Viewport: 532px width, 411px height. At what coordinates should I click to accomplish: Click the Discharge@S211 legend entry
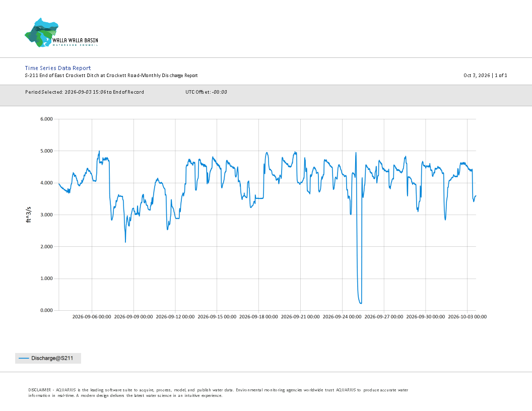(48, 358)
